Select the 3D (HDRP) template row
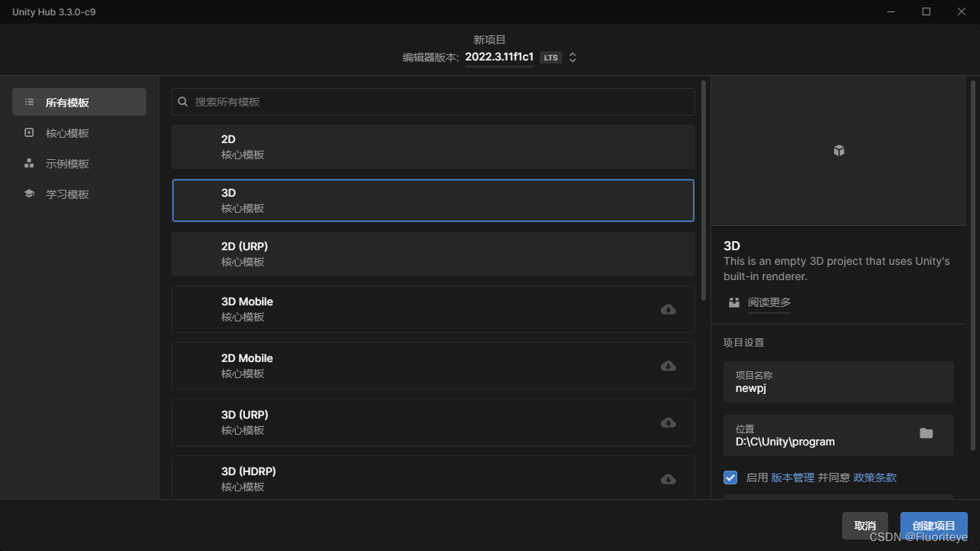The height and width of the screenshot is (551, 980). click(433, 478)
